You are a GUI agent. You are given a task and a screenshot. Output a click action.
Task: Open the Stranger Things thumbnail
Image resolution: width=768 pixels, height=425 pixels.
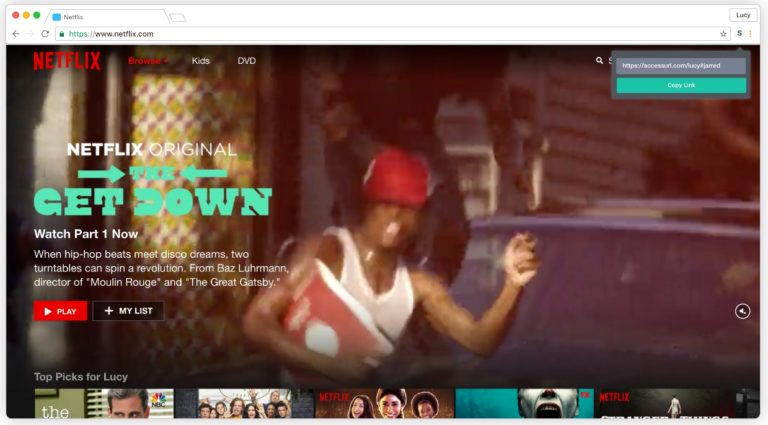(665, 403)
